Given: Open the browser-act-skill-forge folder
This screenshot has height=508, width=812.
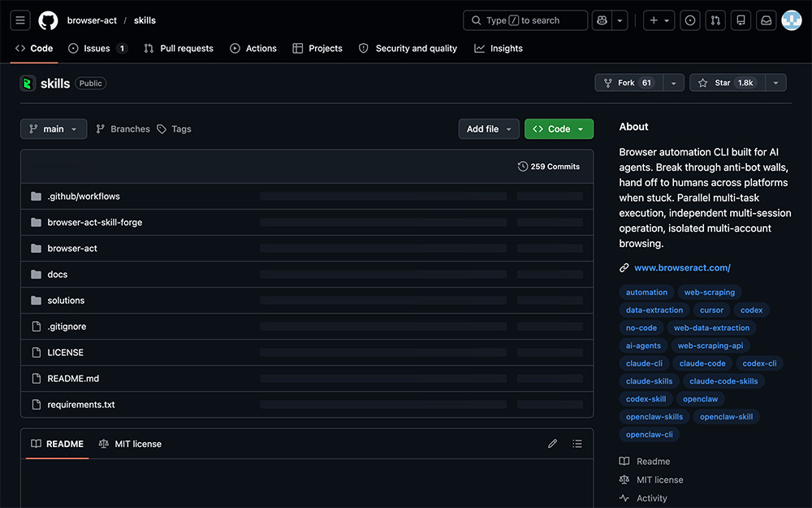Looking at the screenshot, I should point(95,223).
